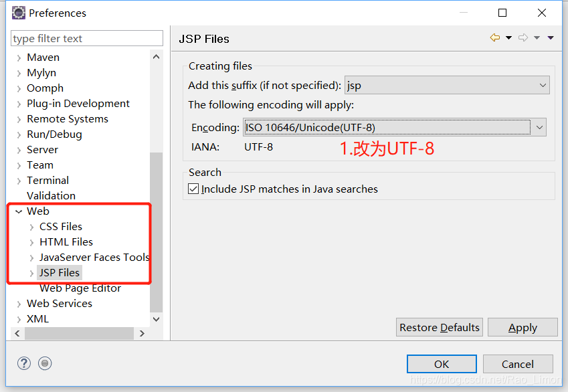Click the back navigation arrow icon
568x392 pixels.
495,37
